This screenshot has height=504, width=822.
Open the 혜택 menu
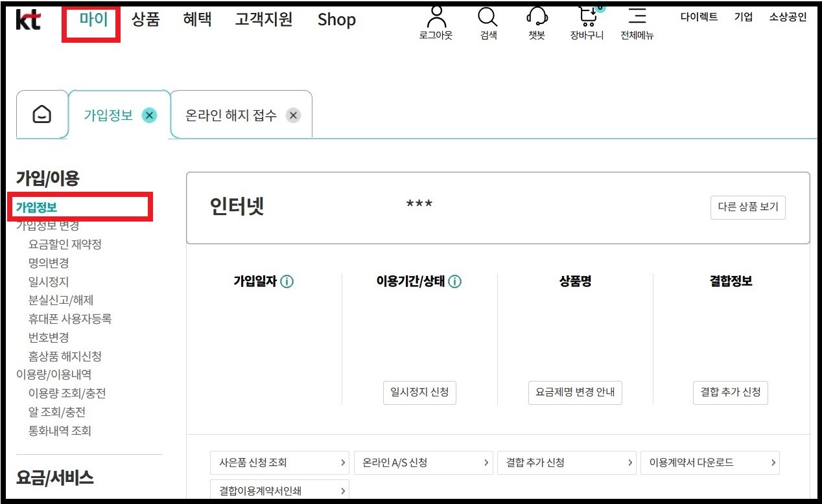tap(197, 19)
